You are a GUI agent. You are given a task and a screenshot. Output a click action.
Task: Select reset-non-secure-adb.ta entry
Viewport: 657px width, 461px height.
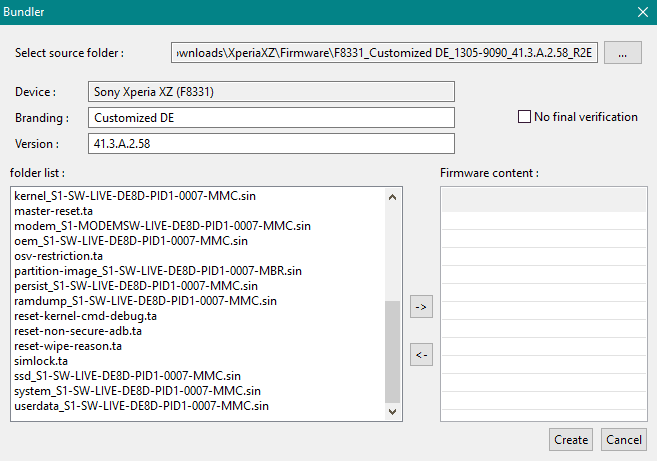78,331
